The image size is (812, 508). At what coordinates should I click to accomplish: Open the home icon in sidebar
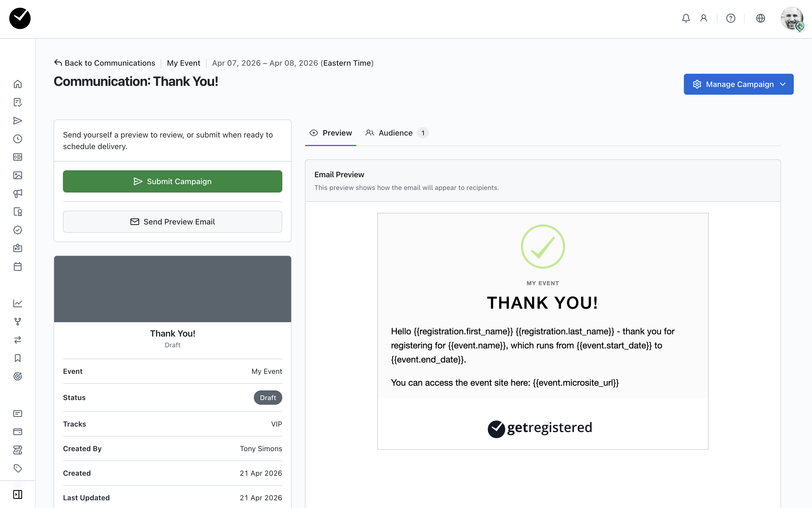coord(17,84)
